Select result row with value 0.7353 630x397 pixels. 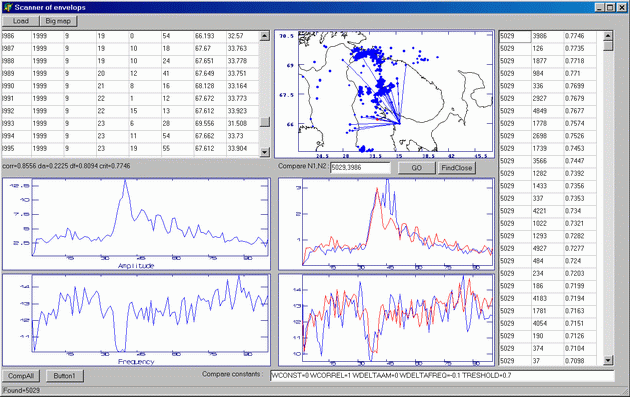click(548, 198)
